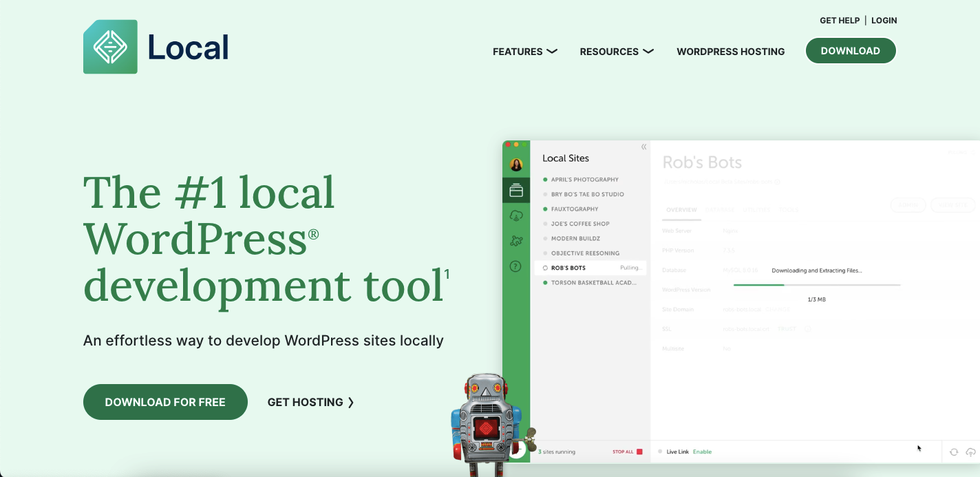Enable Live Link

(702, 452)
